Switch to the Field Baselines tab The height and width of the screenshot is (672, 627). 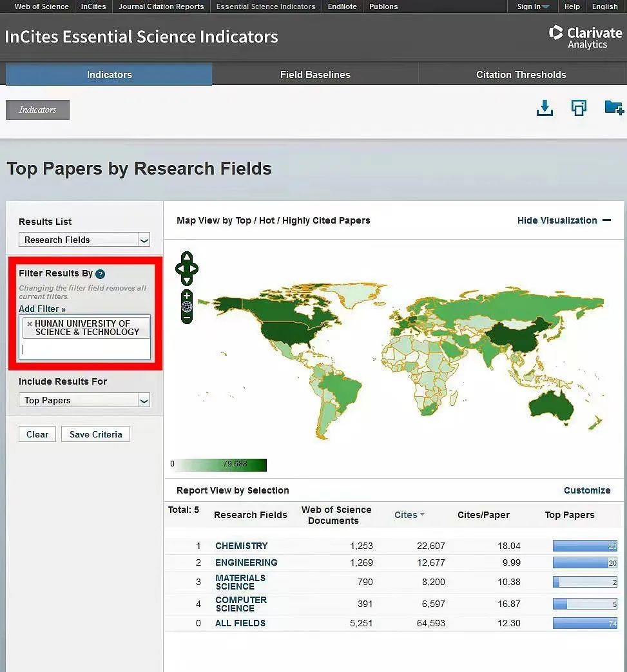click(315, 75)
